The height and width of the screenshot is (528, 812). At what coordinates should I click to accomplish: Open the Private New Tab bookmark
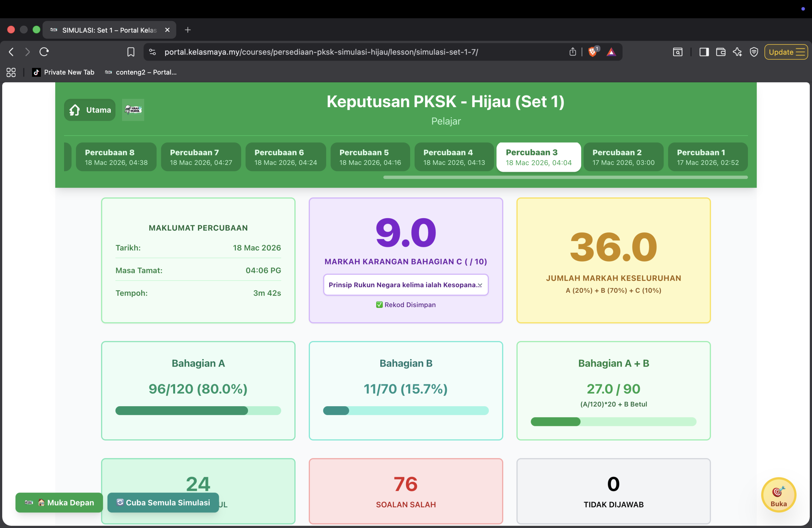coord(63,72)
